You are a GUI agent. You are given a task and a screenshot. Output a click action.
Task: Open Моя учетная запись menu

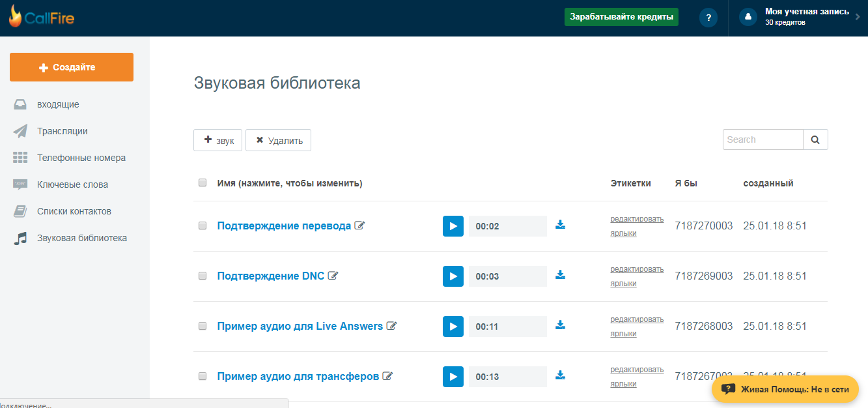[x=807, y=12]
